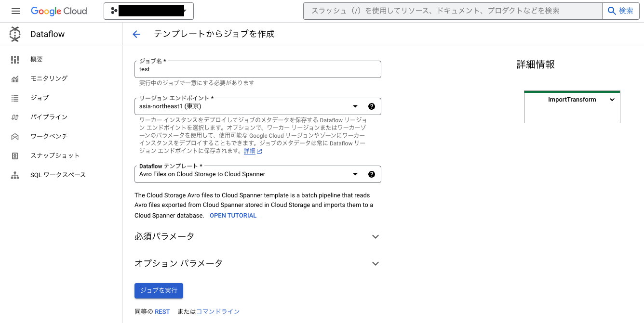Screen dimensions: 644x323
Task: Expand the ImportTransform node chevron
Action: click(612, 100)
